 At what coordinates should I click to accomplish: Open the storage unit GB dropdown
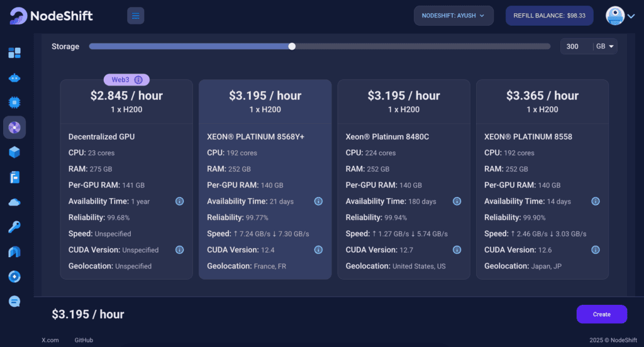606,47
